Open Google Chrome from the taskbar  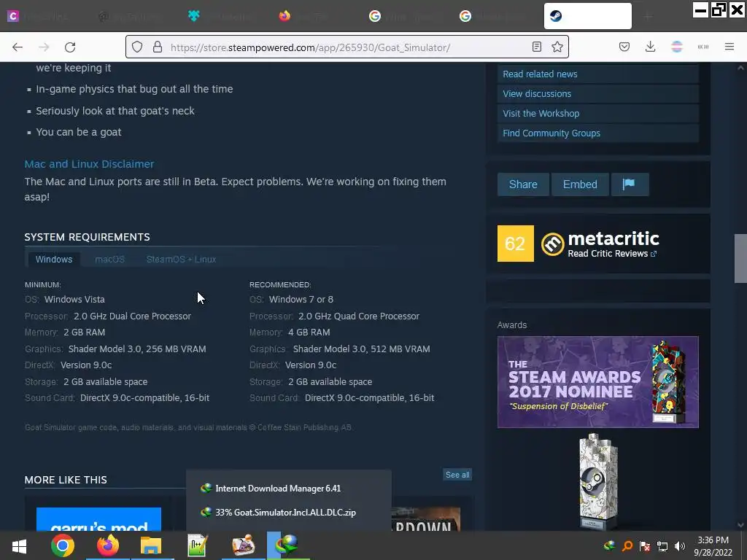[x=63, y=545]
